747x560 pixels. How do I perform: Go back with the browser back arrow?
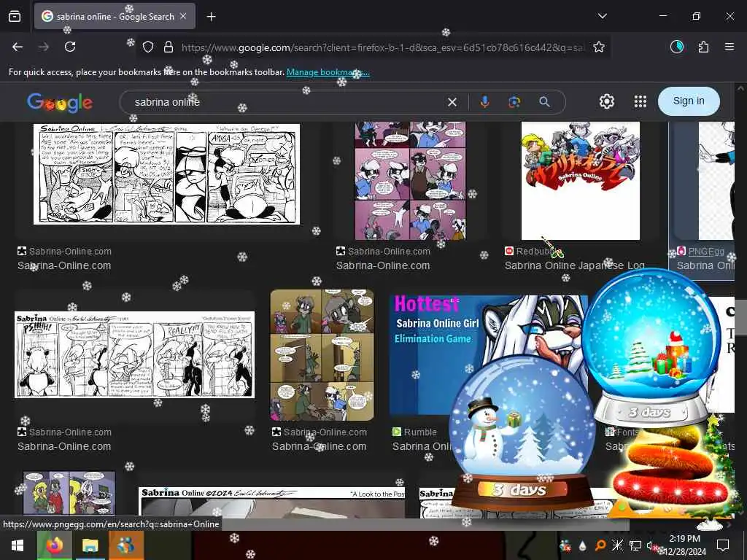coord(18,47)
